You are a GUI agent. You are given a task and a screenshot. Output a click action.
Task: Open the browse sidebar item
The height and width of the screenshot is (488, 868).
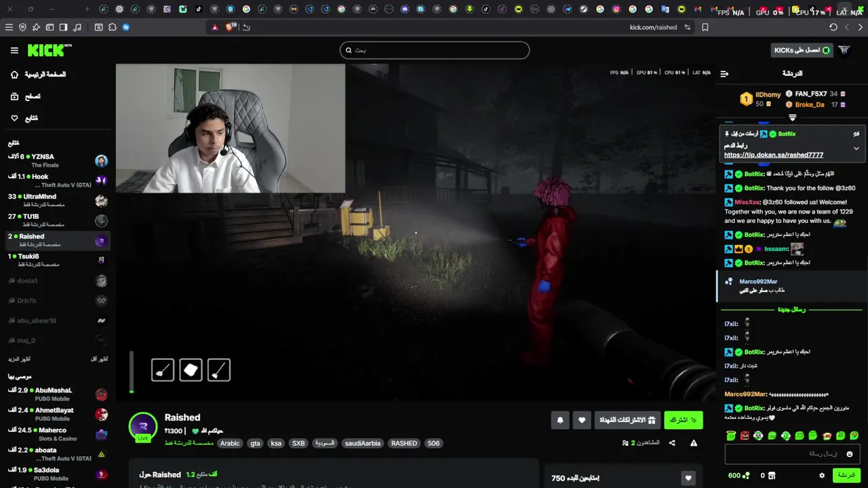point(25,96)
